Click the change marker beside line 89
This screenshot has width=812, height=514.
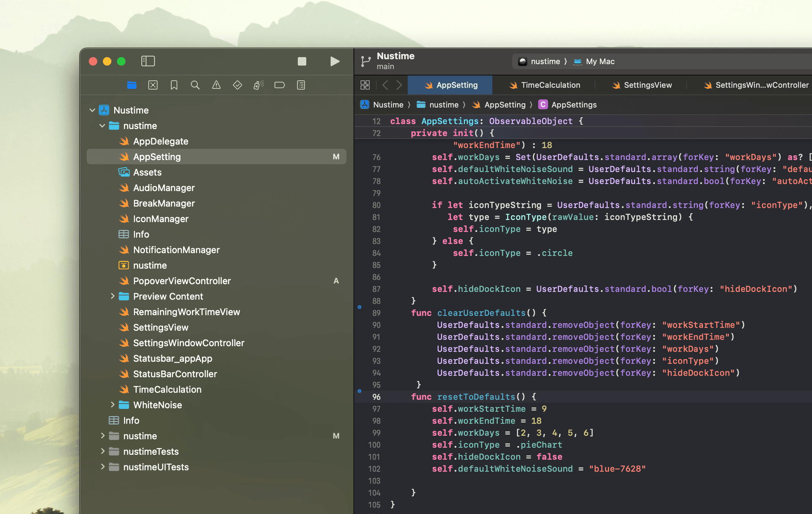359,307
